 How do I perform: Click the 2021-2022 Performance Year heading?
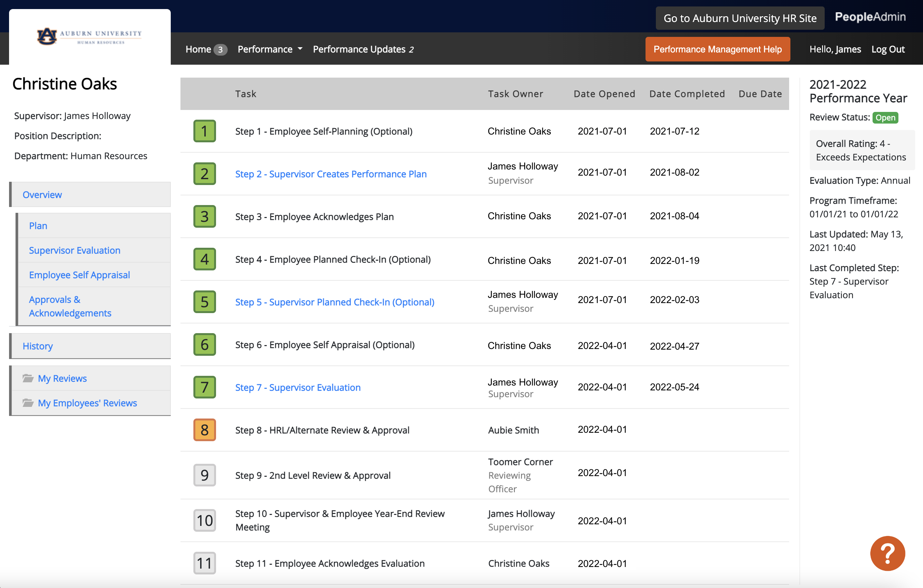point(858,91)
